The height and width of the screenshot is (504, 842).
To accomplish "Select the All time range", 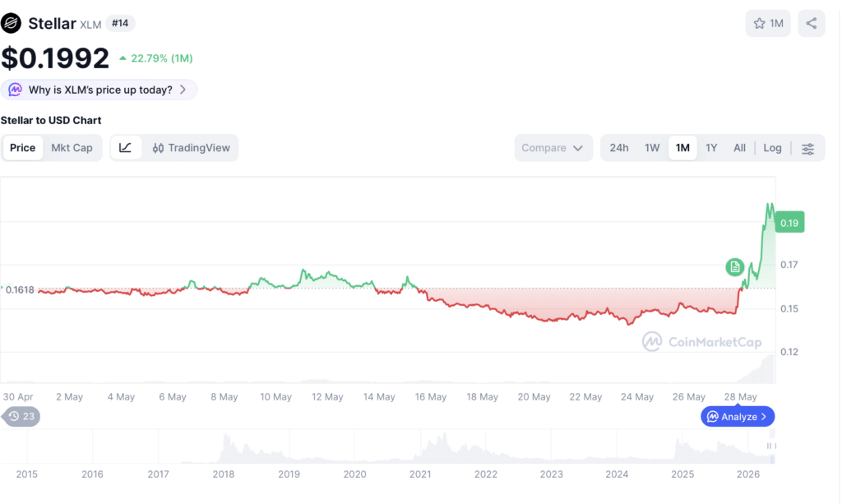I will click(739, 148).
